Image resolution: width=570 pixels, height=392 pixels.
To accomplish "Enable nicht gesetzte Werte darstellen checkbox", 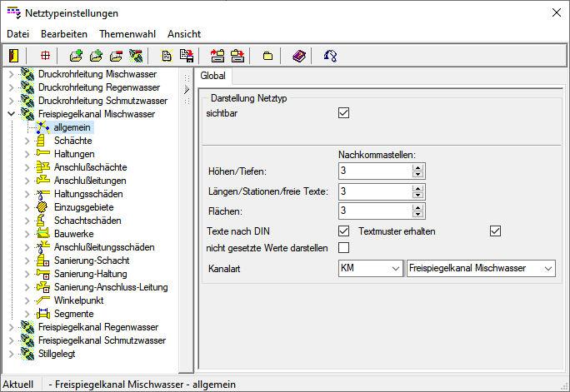I will point(344,247).
